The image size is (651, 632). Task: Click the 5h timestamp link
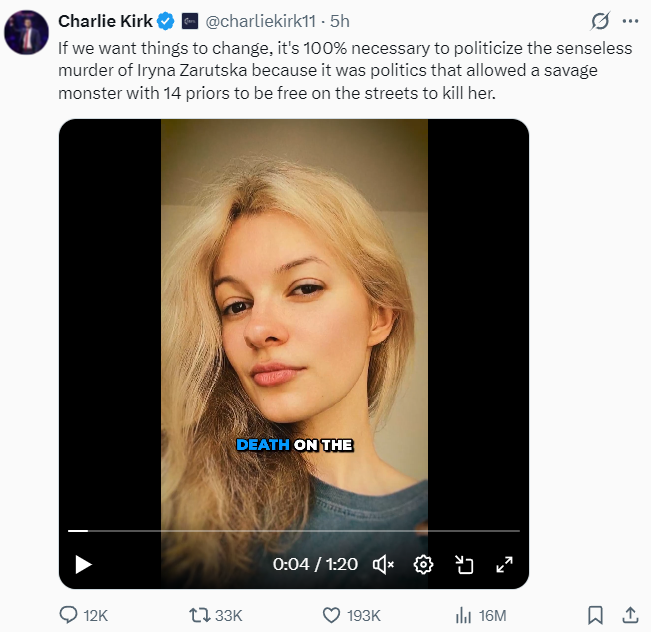340,21
